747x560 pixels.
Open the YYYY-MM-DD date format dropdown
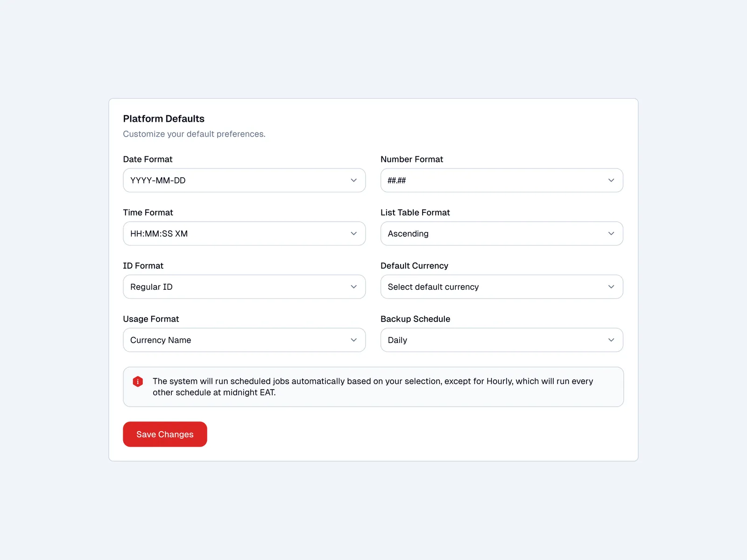pyautogui.click(x=233, y=180)
